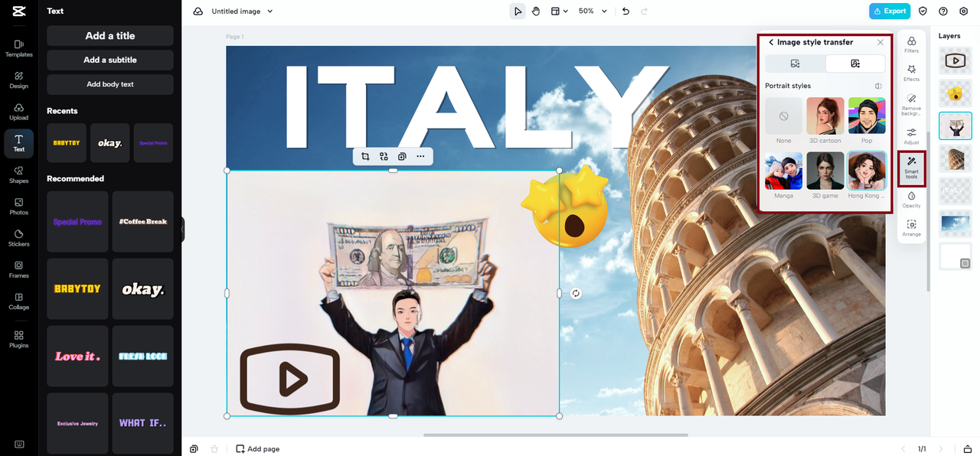
Task: Switch to the first image style tab
Action: pos(795,64)
